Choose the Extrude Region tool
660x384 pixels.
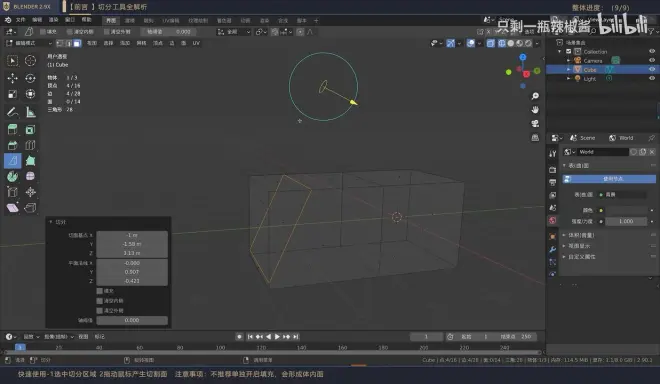click(13, 130)
